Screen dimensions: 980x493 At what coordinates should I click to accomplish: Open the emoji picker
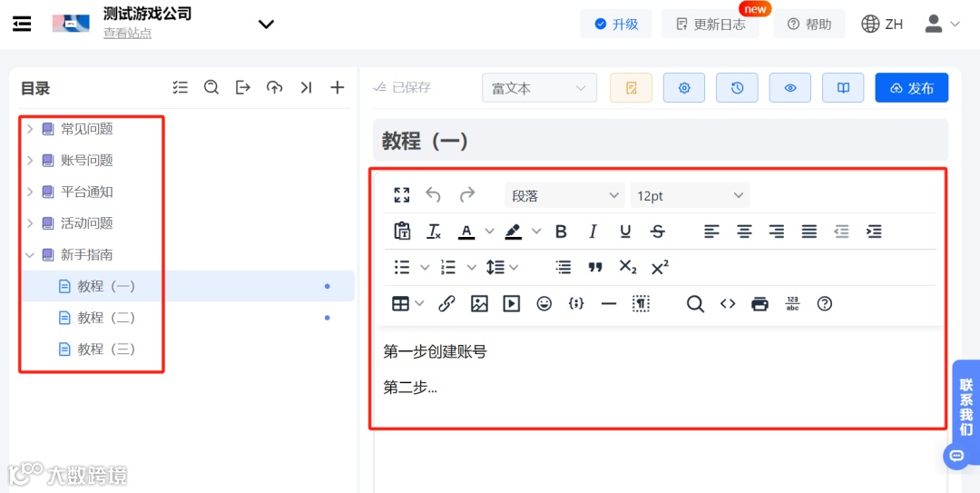point(544,304)
